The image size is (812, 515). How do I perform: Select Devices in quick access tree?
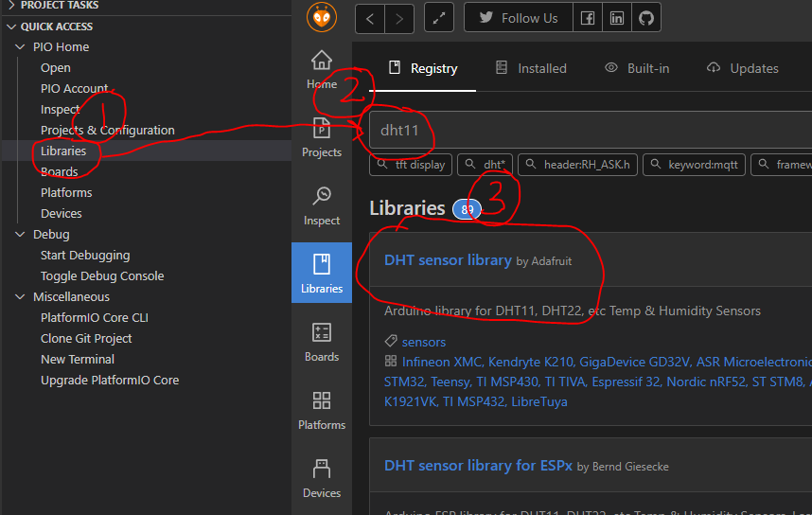coord(62,213)
